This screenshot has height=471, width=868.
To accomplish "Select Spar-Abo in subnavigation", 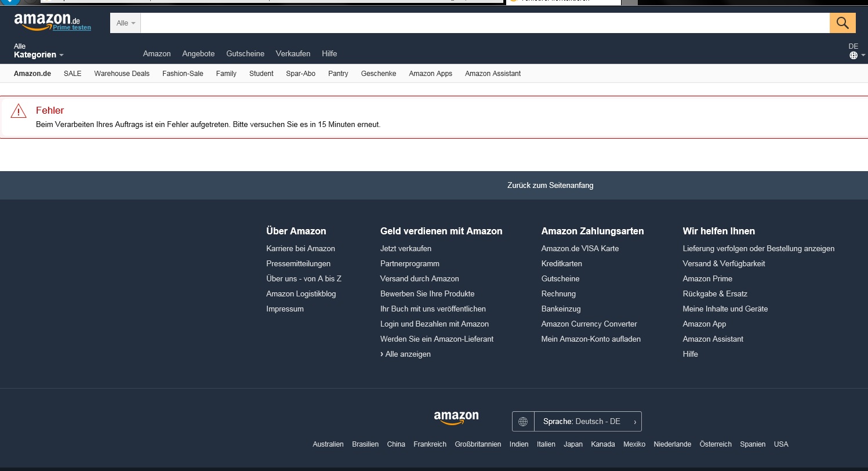I will point(301,74).
